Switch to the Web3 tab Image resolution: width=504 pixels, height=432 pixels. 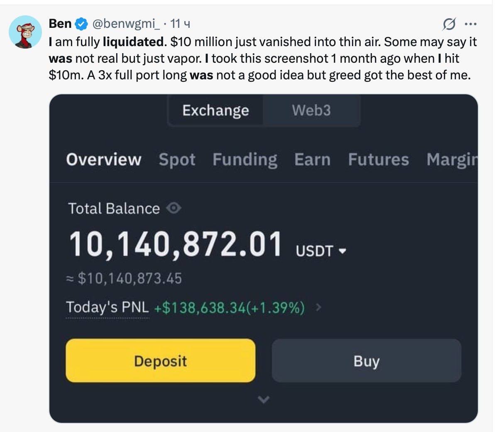tap(311, 110)
